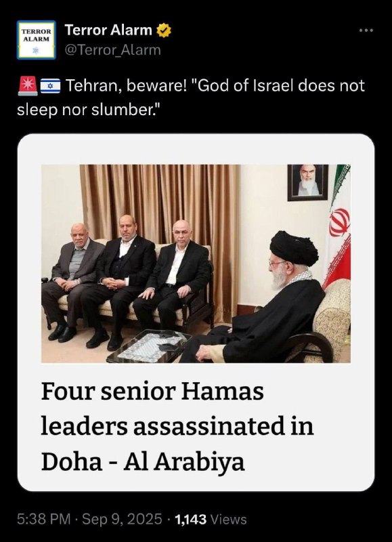This screenshot has width=392, height=542.
Task: View the 1,143 Views count
Action: click(211, 519)
